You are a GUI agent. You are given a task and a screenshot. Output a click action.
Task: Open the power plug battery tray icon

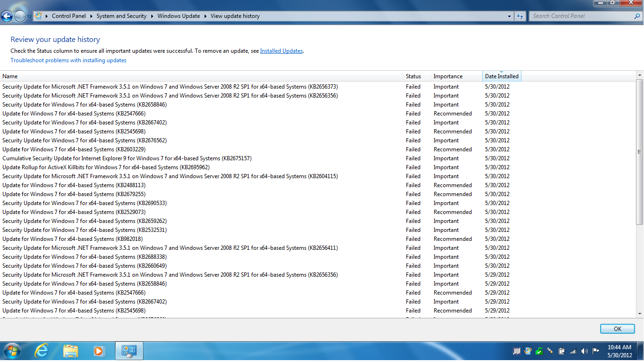[561, 351]
